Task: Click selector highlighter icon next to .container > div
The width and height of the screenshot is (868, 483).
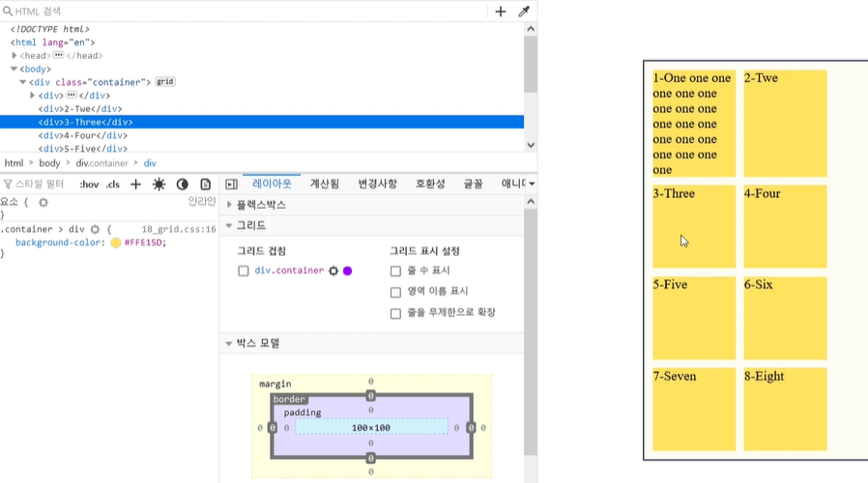Action: point(95,229)
